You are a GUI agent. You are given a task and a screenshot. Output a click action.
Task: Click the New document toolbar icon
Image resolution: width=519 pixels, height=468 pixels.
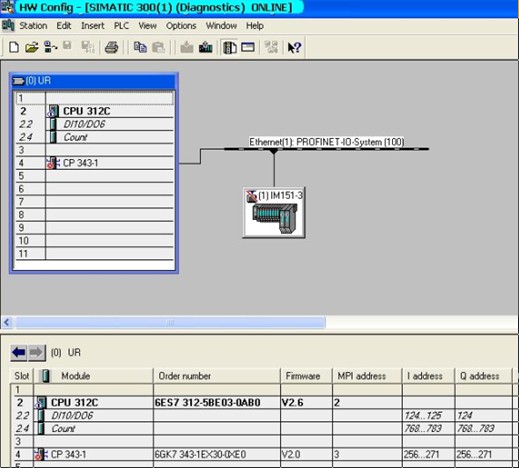point(13,47)
